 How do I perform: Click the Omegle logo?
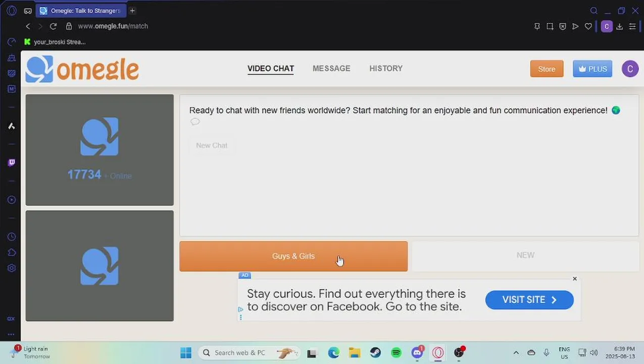click(82, 69)
